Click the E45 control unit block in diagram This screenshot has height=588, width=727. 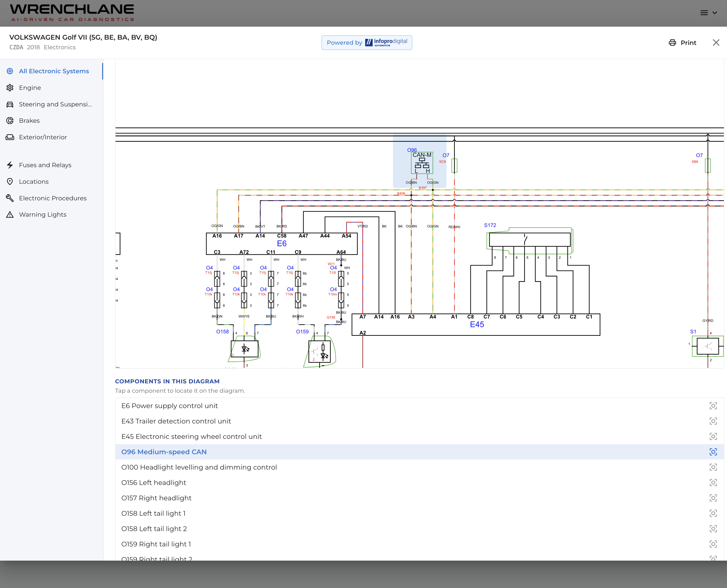(x=476, y=325)
